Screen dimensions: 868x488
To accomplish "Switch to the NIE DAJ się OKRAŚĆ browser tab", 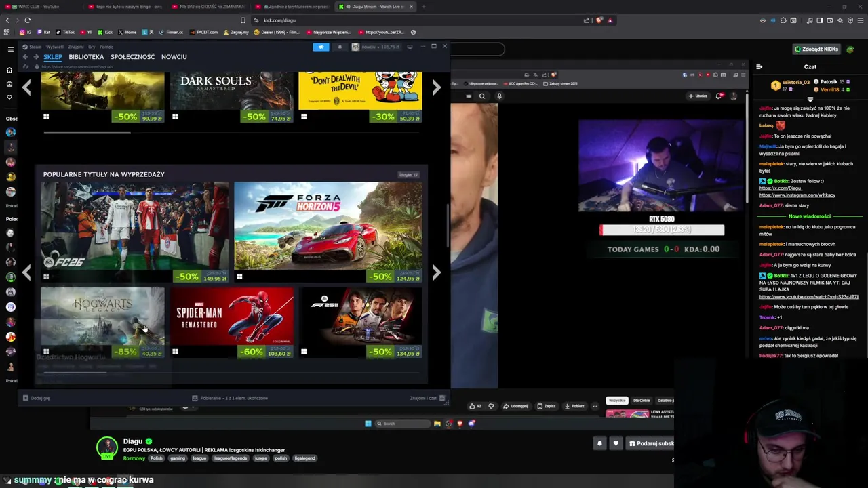I will pyautogui.click(x=208, y=7).
